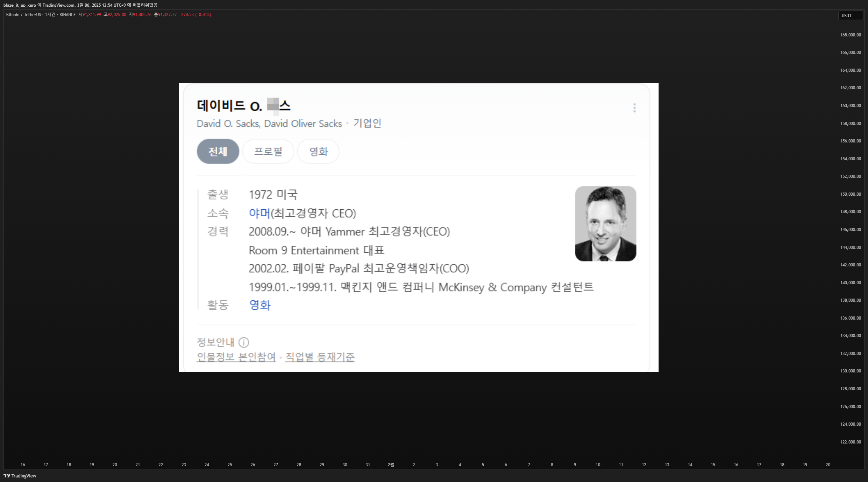Select the 전체 tab

coord(218,151)
